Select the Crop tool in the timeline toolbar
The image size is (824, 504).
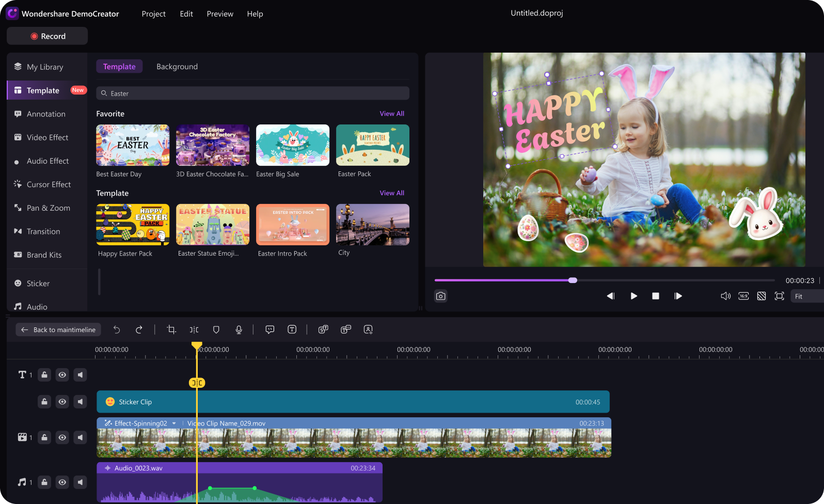pyautogui.click(x=171, y=329)
